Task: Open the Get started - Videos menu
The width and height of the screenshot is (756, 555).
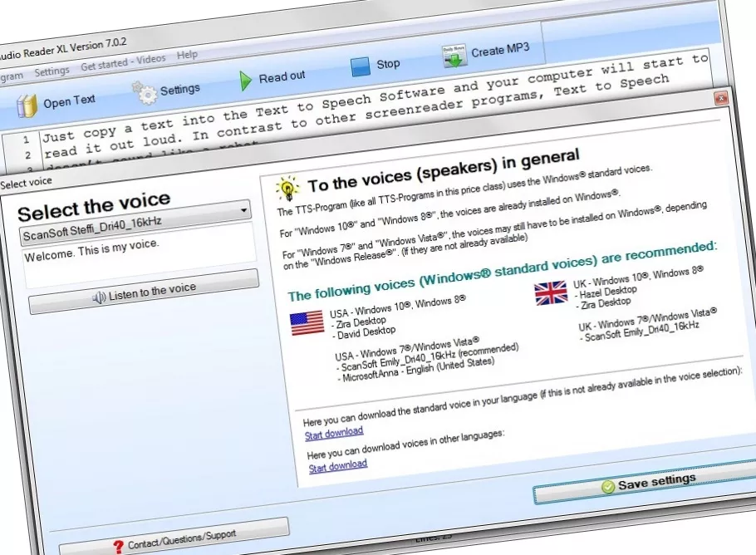Action: click(x=123, y=62)
